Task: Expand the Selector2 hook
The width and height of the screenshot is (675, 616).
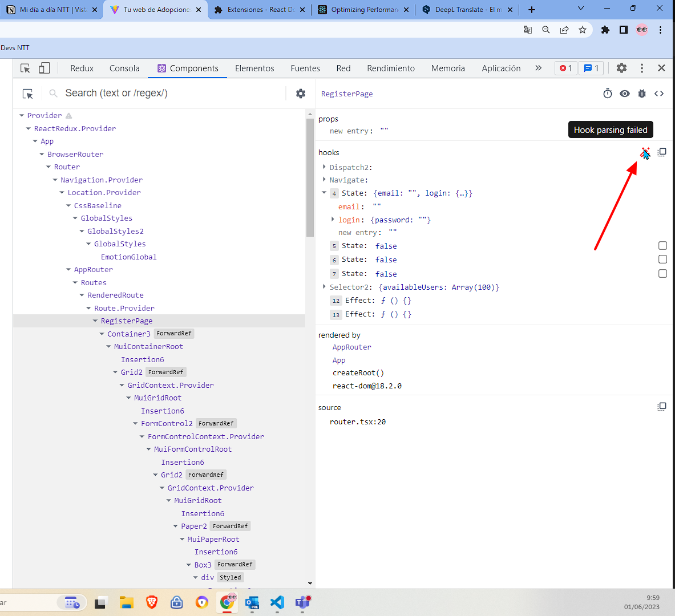Action: [x=324, y=286]
